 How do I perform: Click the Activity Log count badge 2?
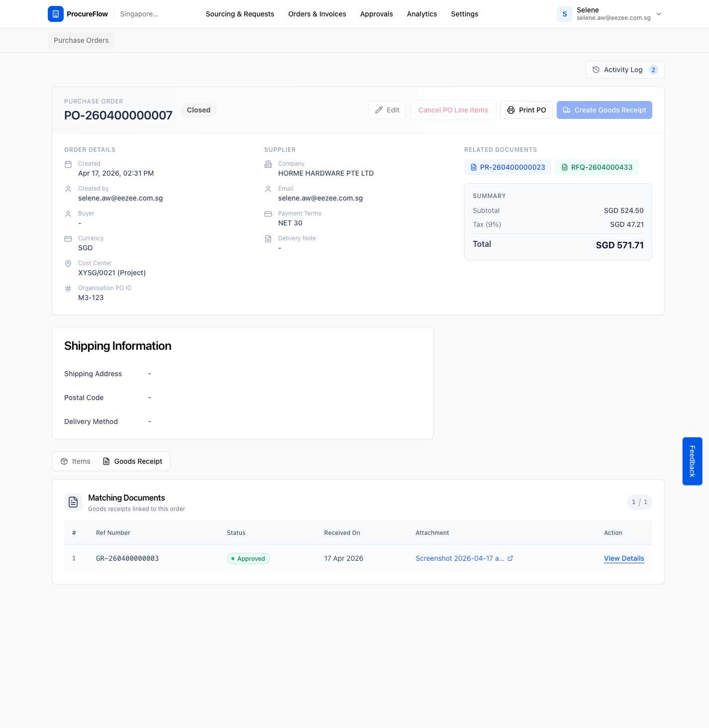[x=653, y=70]
